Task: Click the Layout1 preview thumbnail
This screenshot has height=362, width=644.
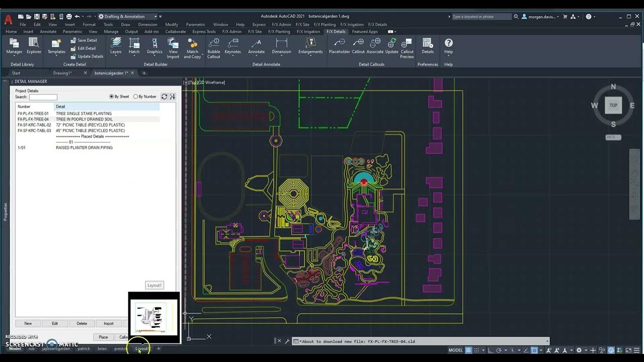Action: click(x=154, y=317)
